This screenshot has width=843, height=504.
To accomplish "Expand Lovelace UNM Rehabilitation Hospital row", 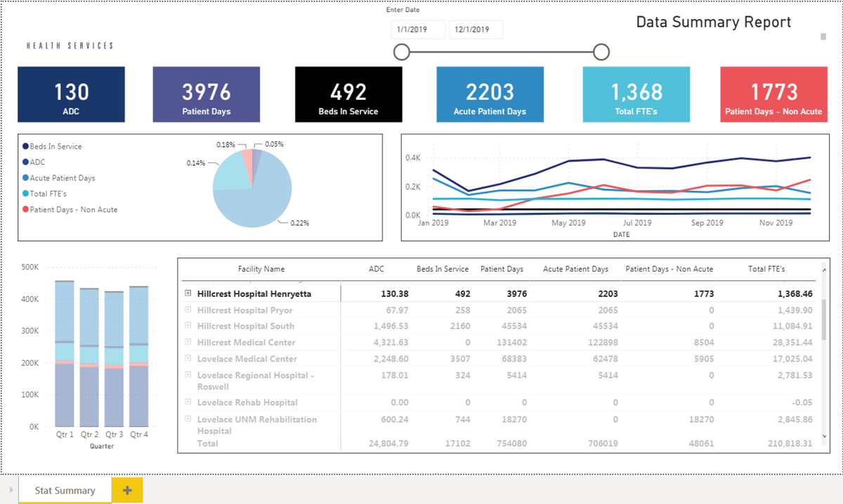I will [188, 419].
